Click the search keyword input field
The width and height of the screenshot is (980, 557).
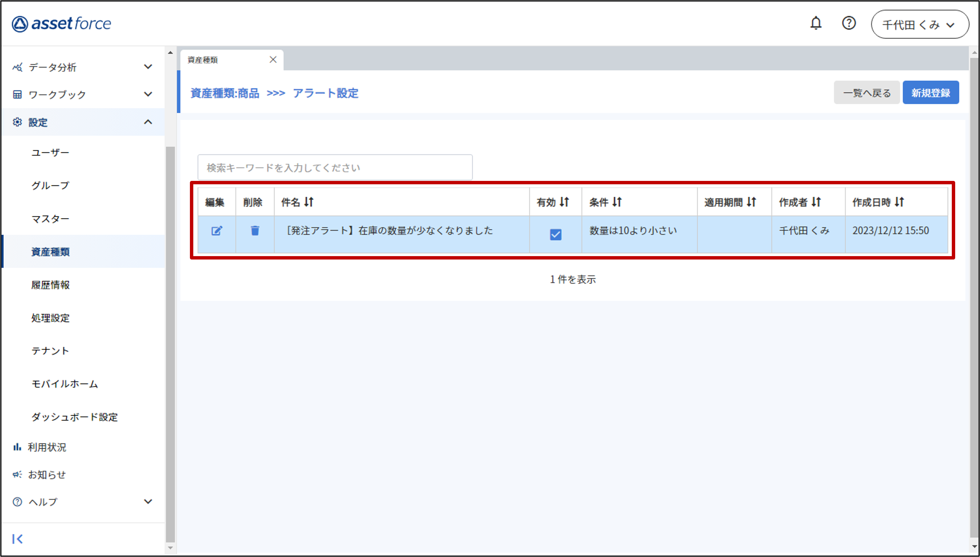coord(335,168)
